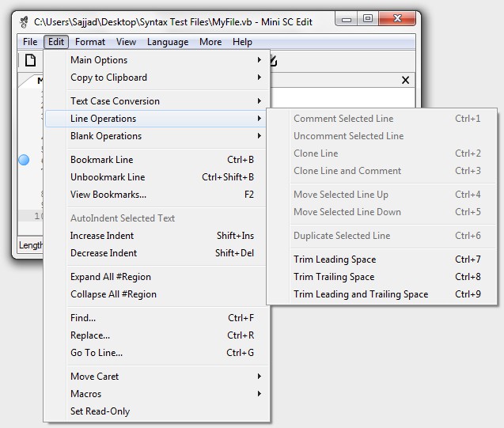
Task: Close the Mini SC Edit window
Action: pyautogui.click(x=397, y=19)
